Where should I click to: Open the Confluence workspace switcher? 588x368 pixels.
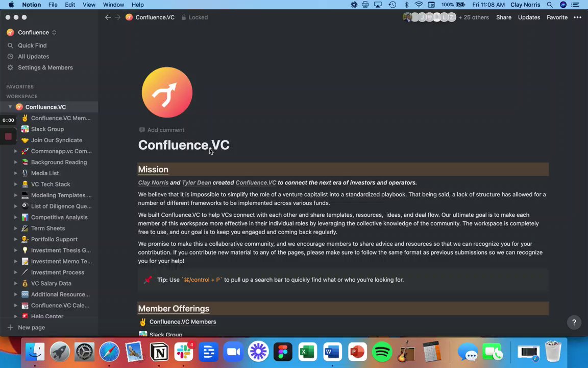[32, 32]
